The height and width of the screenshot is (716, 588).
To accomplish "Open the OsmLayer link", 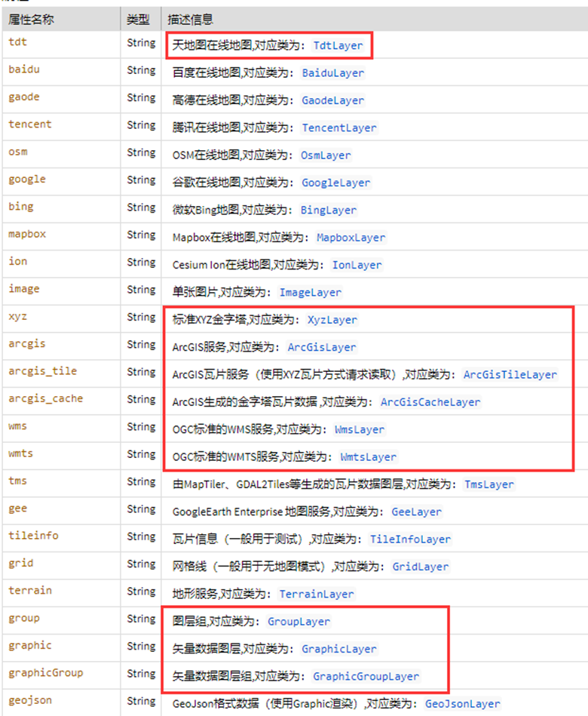I will point(326,155).
